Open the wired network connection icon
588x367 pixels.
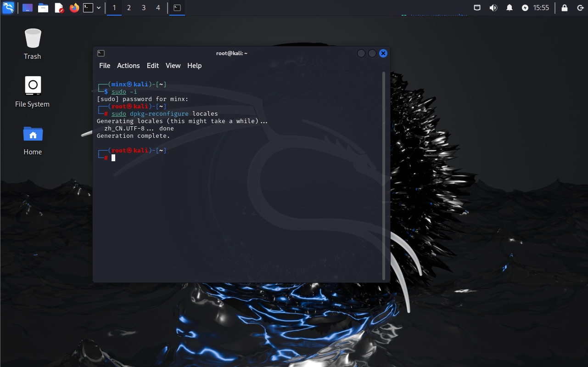[477, 8]
